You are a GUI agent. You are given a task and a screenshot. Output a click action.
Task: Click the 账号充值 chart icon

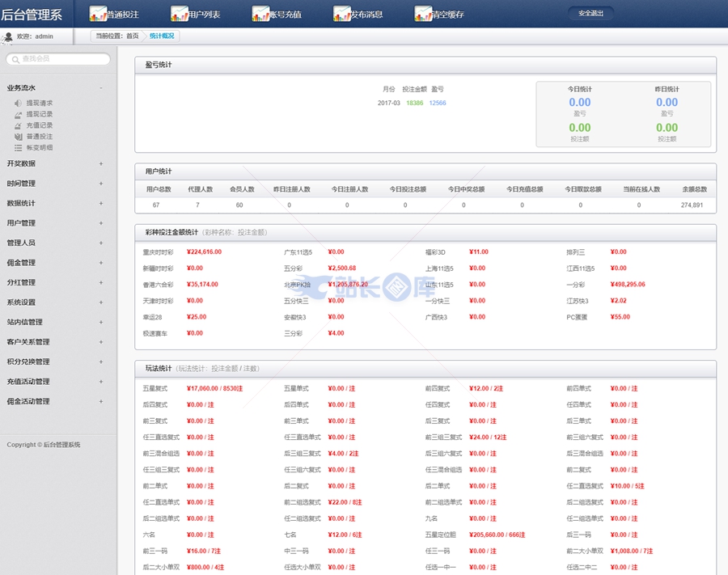[261, 14]
